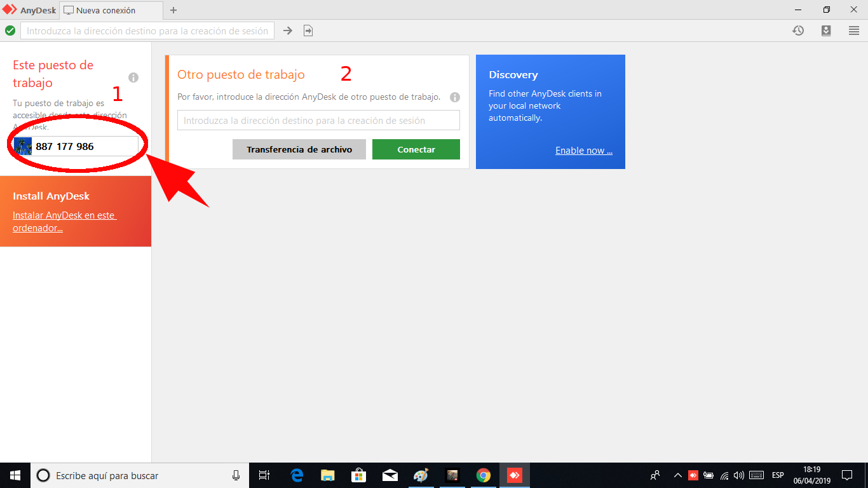Click the AnyDesk icon in the taskbar
Screen dimensions: 868x488
point(515,475)
